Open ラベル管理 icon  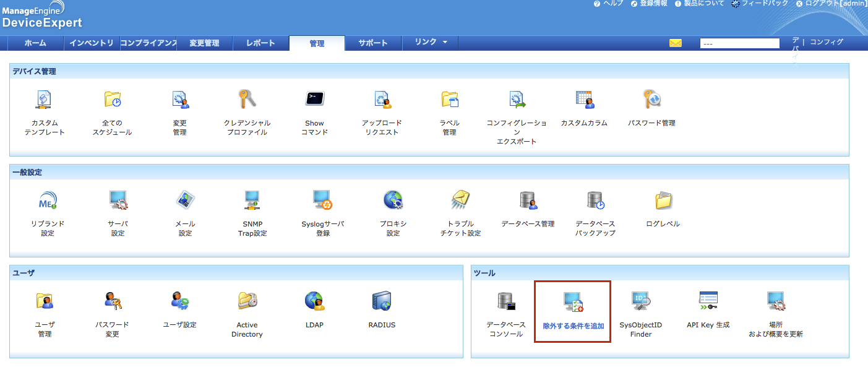(x=450, y=100)
